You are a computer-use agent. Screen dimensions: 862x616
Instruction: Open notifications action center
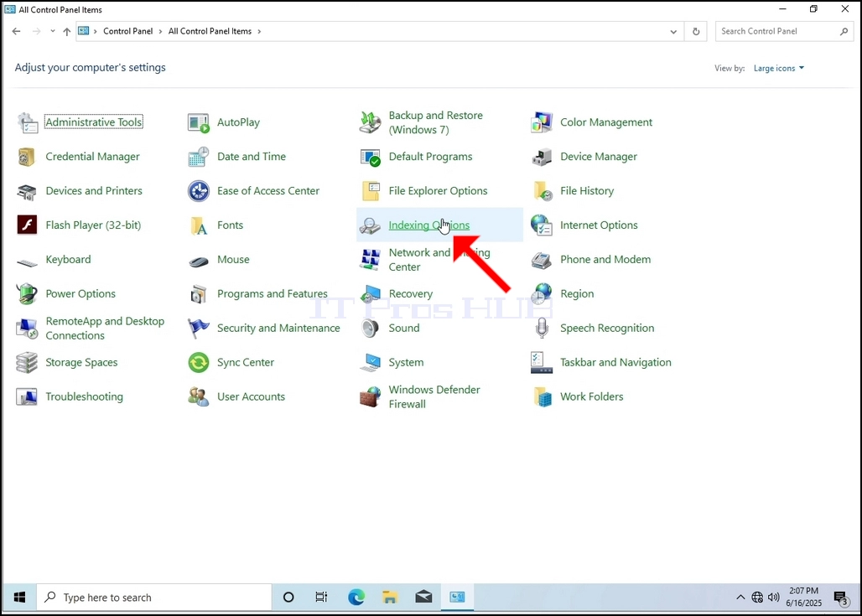[841, 598]
